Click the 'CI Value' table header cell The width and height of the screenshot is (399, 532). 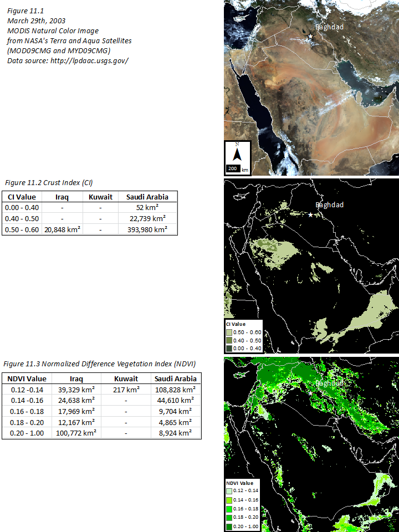point(22,197)
